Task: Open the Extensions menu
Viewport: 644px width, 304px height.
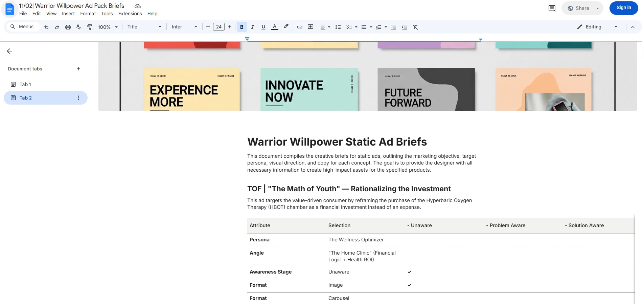Action: click(x=130, y=14)
